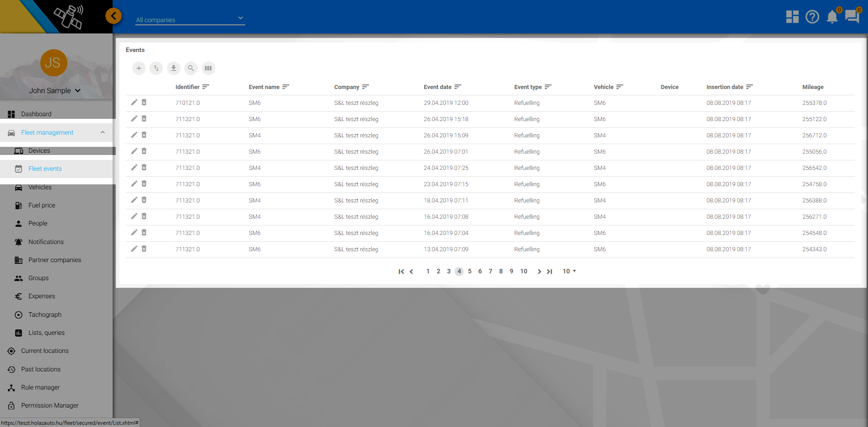Open the search magnifier in Events toolbar
Viewport: 868px width, 427px height.
191,68
